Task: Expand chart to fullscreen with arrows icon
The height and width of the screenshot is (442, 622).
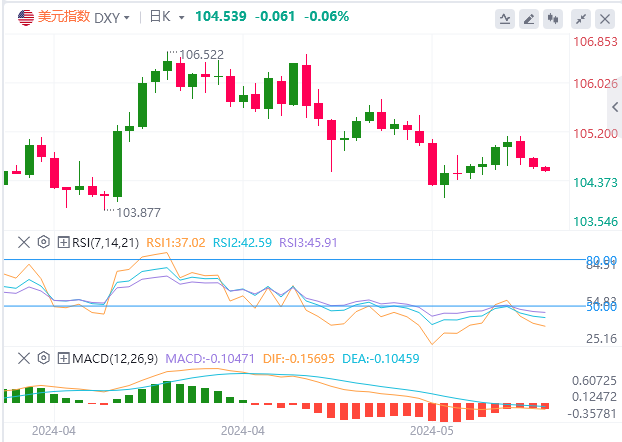Action: click(x=581, y=18)
